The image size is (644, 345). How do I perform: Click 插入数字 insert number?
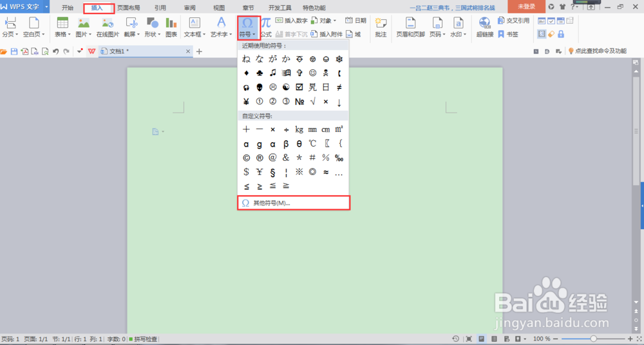291,21
